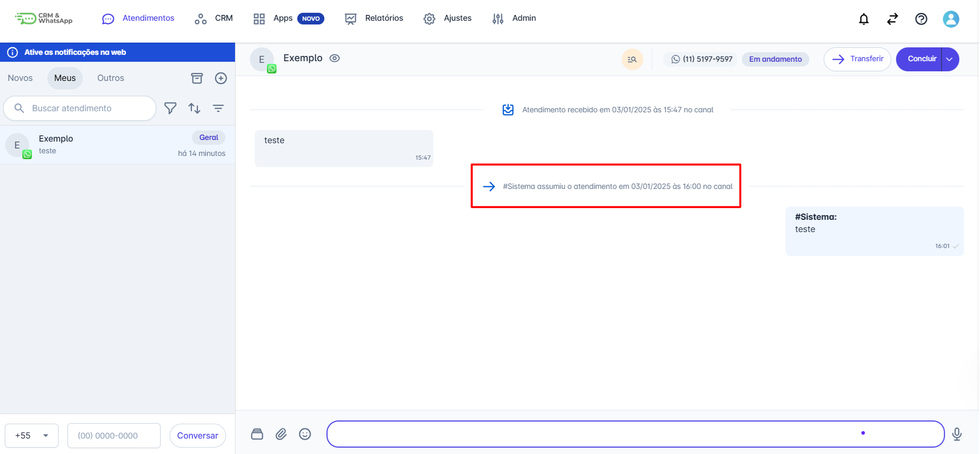
Task: Toggle the eye icon beside Exemplo
Action: point(334,59)
